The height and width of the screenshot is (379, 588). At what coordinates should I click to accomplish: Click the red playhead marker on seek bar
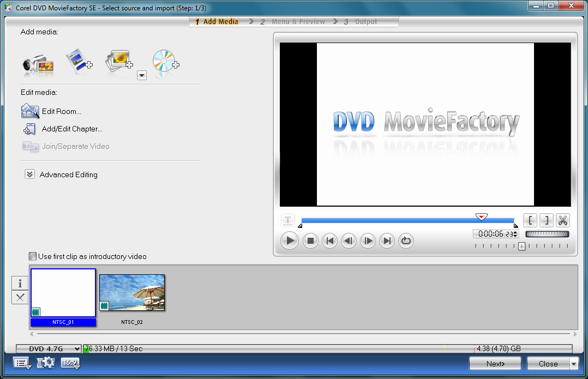point(482,216)
